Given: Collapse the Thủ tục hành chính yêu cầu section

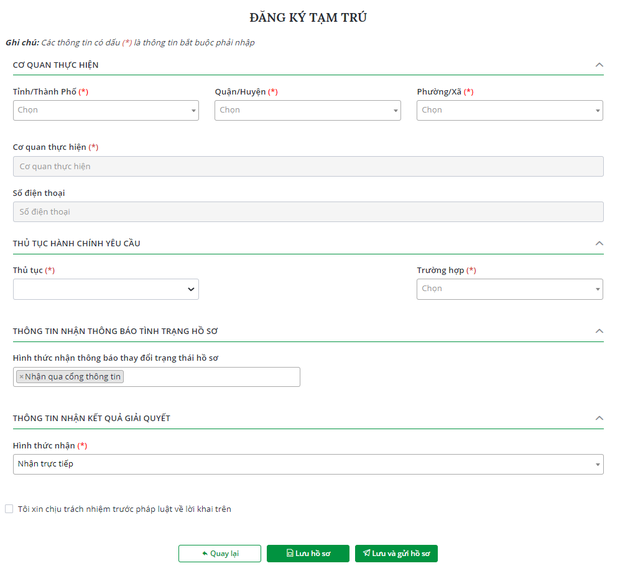Looking at the screenshot, I should pyautogui.click(x=599, y=243).
